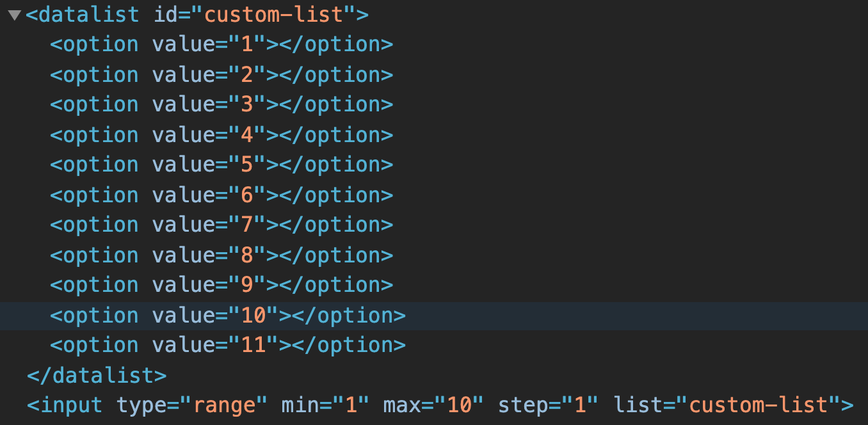Click the max attribute value 10
Viewport: 868px width, 425px height.
point(459,405)
